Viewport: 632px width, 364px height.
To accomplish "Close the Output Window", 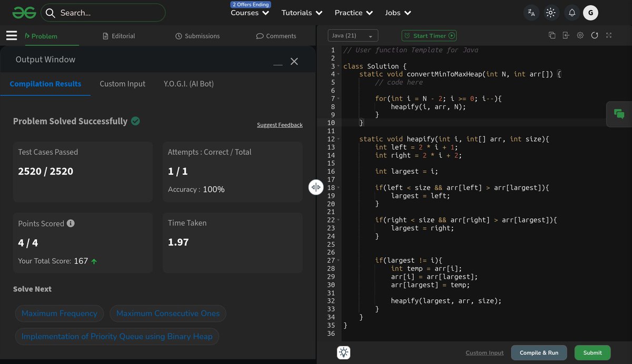I will click(x=294, y=61).
